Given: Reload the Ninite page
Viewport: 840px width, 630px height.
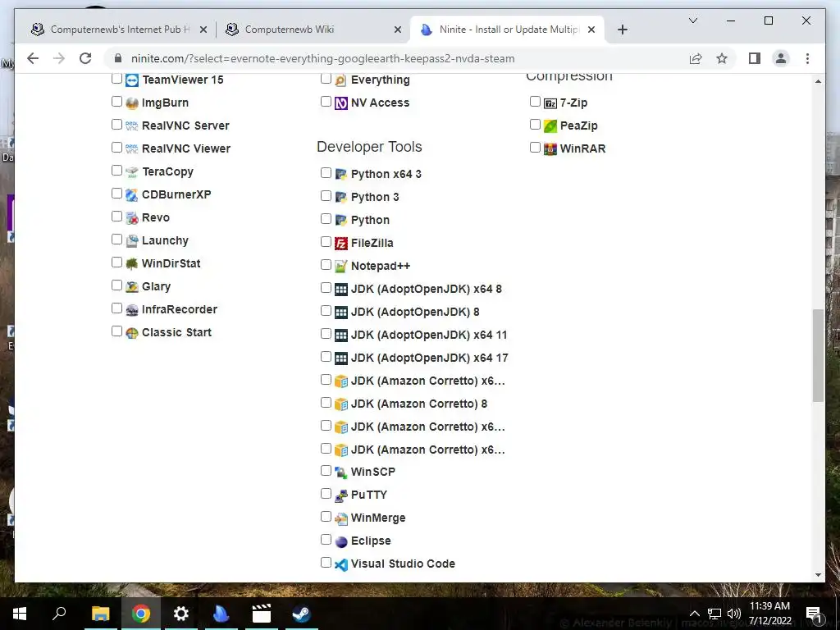Looking at the screenshot, I should pyautogui.click(x=85, y=58).
